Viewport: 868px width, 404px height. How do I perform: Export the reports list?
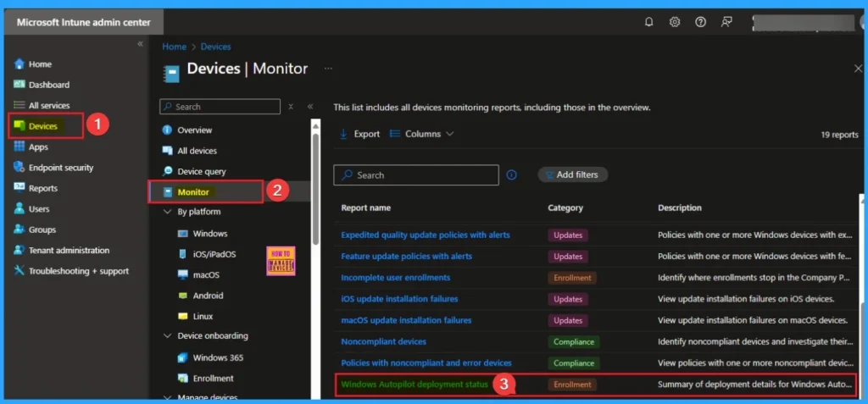click(x=359, y=134)
